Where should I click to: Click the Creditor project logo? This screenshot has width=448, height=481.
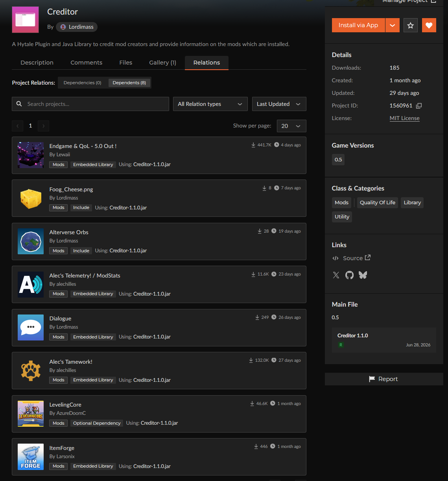tap(26, 20)
